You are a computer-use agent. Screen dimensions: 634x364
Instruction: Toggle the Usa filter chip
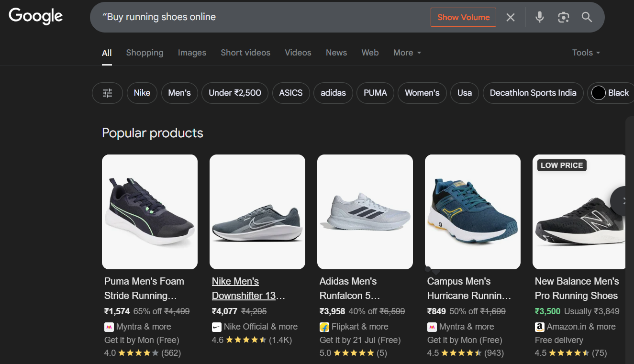pyautogui.click(x=465, y=93)
